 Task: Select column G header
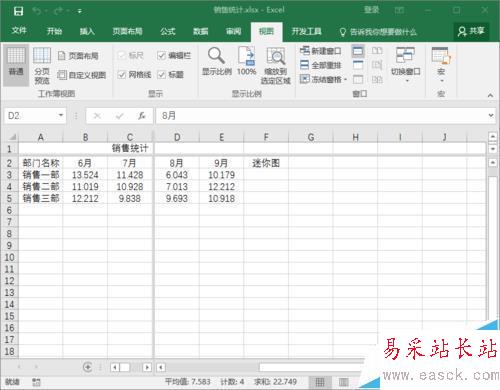pyautogui.click(x=311, y=137)
